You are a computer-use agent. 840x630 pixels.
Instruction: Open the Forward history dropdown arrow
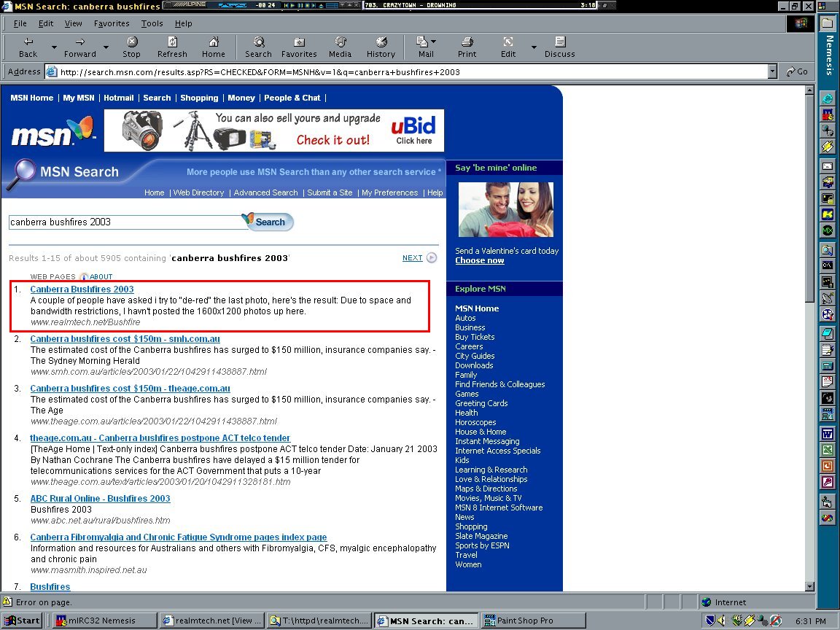(x=106, y=47)
